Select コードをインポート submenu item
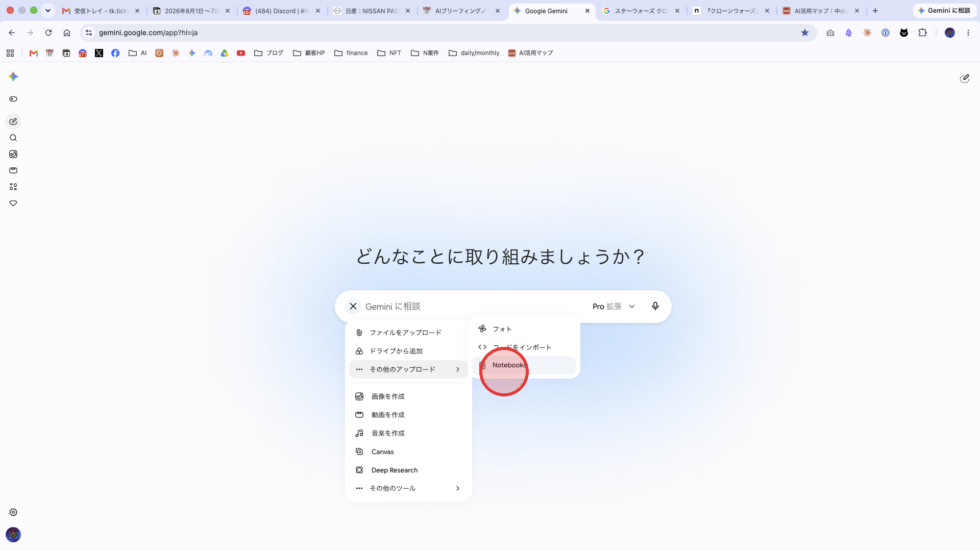 524,347
